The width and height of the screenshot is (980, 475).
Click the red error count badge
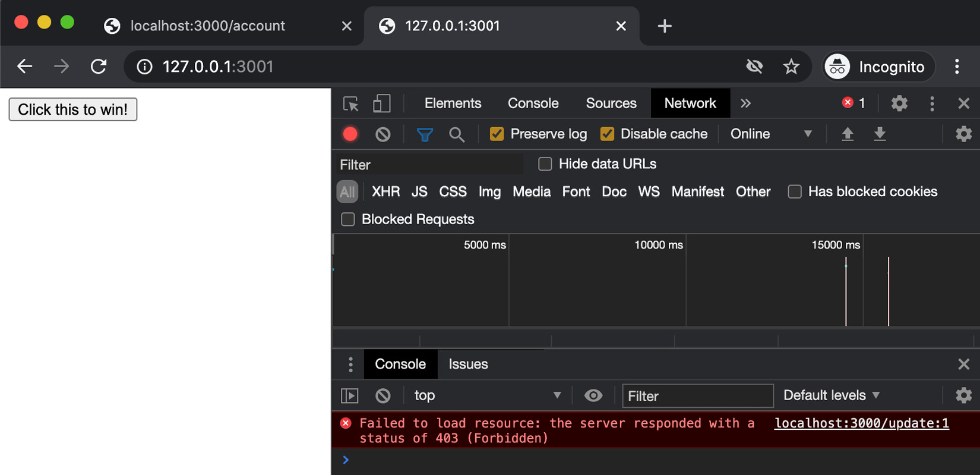(x=853, y=103)
